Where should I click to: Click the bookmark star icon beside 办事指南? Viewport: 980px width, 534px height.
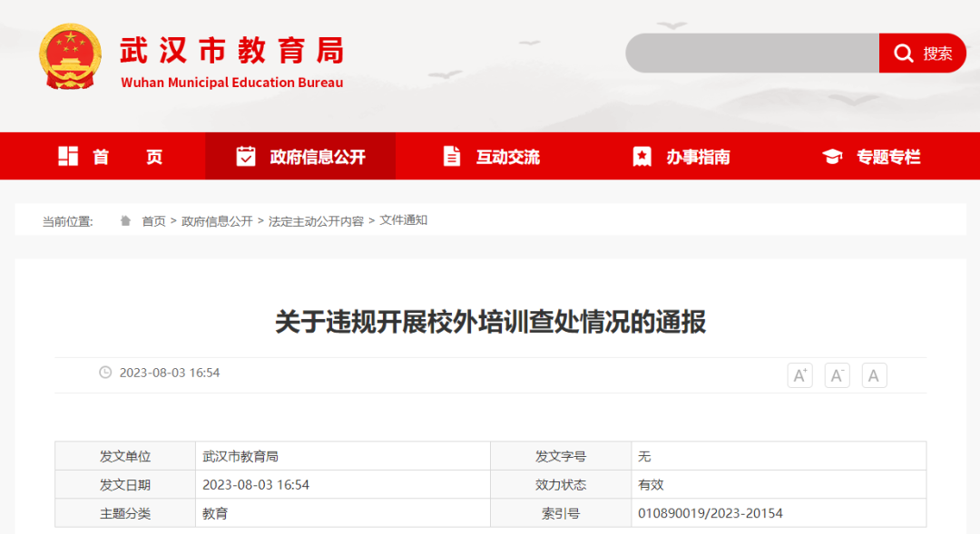(x=642, y=156)
